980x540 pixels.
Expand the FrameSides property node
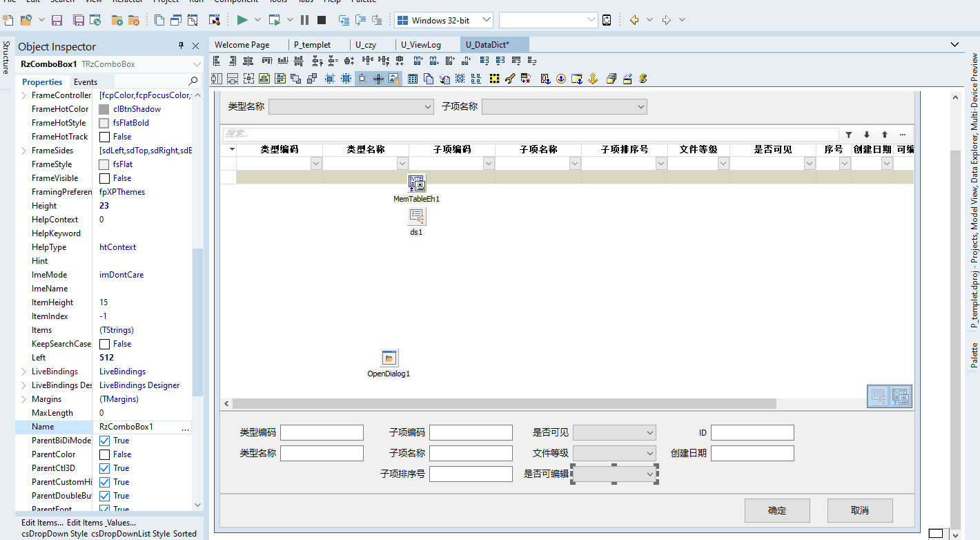point(25,151)
